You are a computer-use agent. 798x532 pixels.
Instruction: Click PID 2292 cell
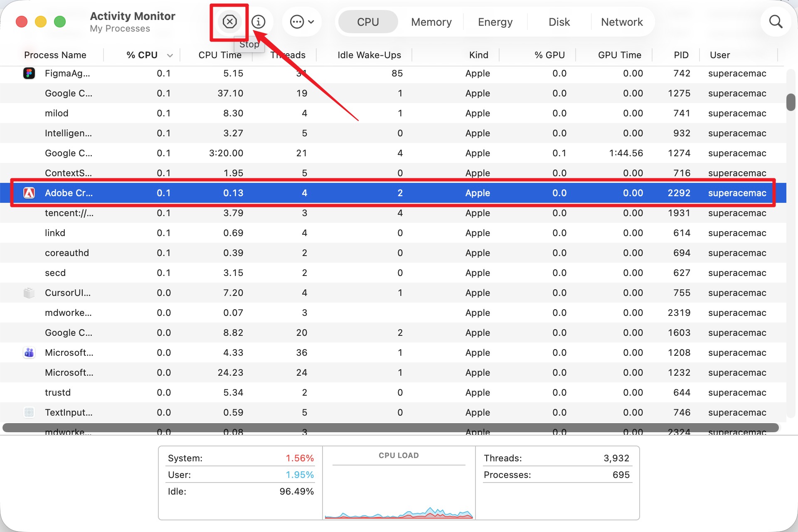click(679, 193)
